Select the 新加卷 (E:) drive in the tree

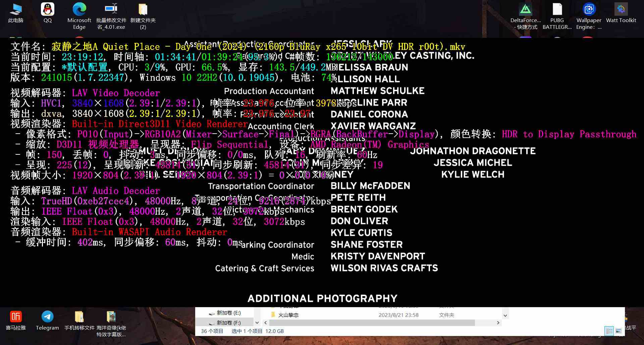point(228,313)
